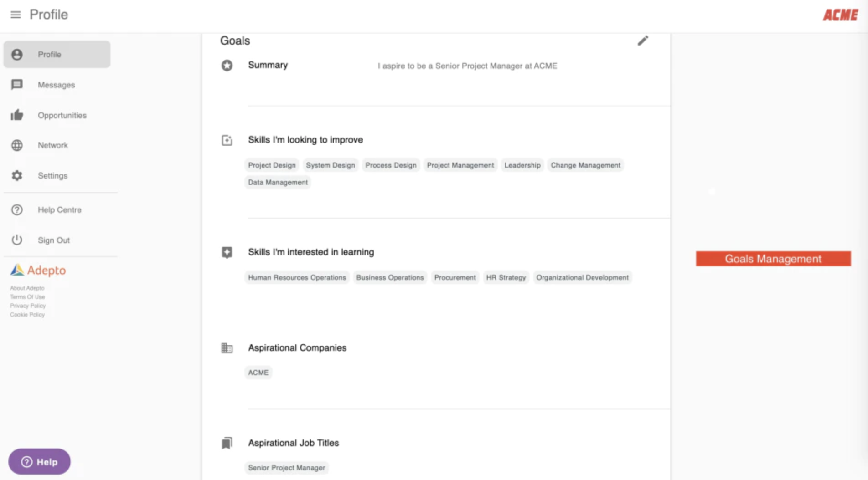Click the Aspirational Job Titles bookmark icon
Viewport: 868px width, 480px height.
[x=227, y=443]
